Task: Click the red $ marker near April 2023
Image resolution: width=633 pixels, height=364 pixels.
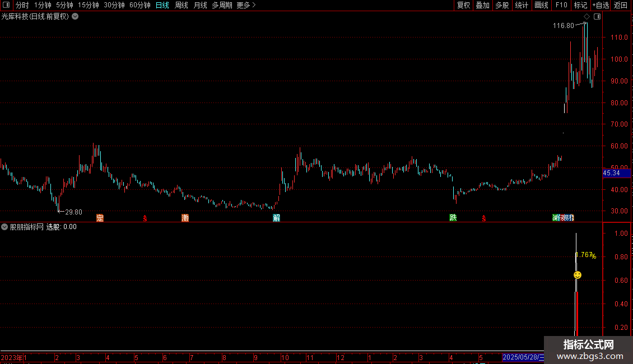Action: (145, 218)
